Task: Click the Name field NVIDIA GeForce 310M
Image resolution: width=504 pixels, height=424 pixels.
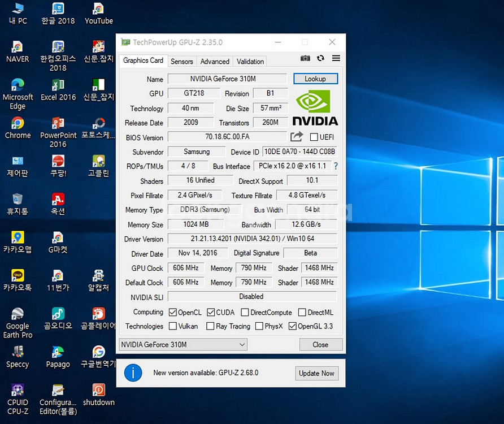Action: pos(227,79)
